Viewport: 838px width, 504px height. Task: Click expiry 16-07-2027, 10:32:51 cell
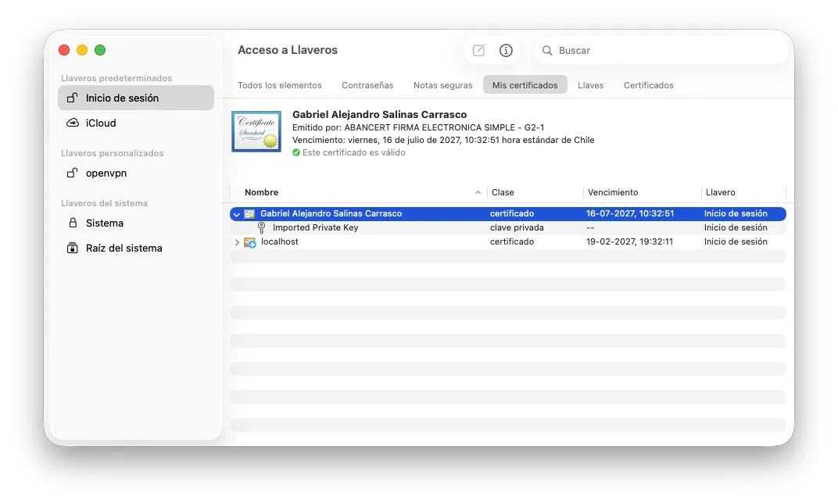(629, 214)
